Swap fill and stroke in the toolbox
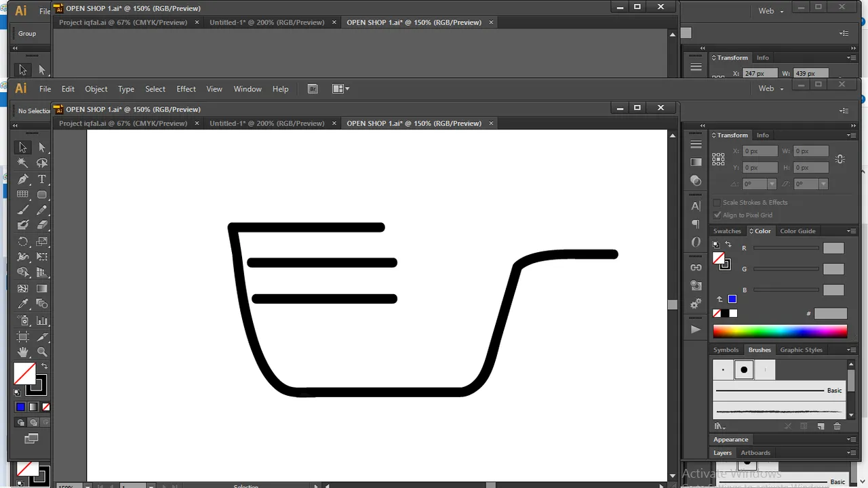868x488 pixels. pos(45,366)
